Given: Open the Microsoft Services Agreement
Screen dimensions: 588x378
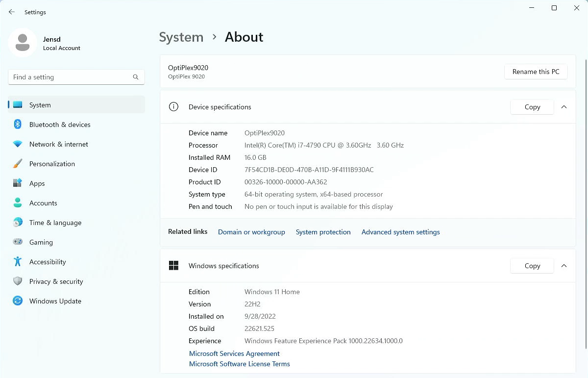Looking at the screenshot, I should (234, 353).
